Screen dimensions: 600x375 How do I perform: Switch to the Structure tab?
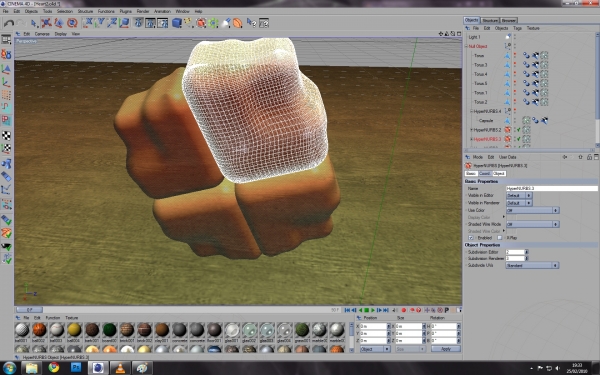tap(490, 20)
